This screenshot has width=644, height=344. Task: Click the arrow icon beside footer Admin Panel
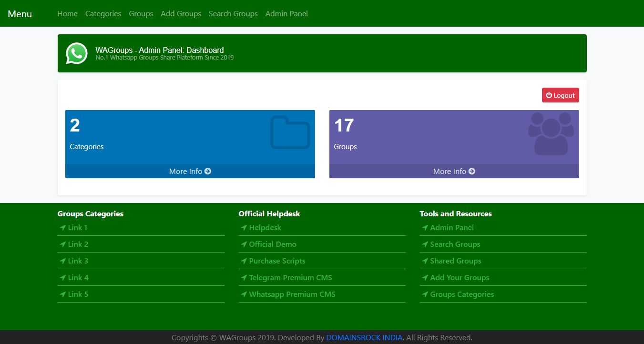425,228
